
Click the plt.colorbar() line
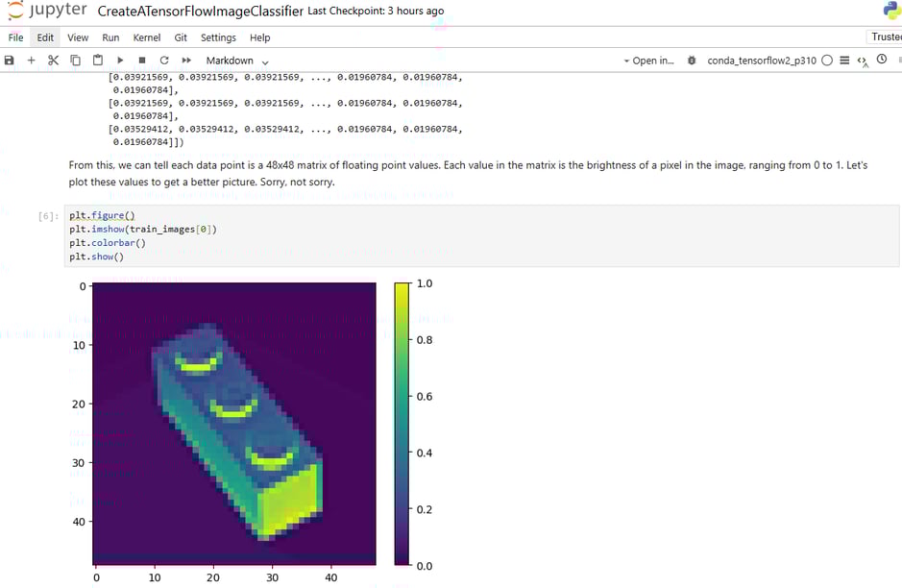click(108, 243)
